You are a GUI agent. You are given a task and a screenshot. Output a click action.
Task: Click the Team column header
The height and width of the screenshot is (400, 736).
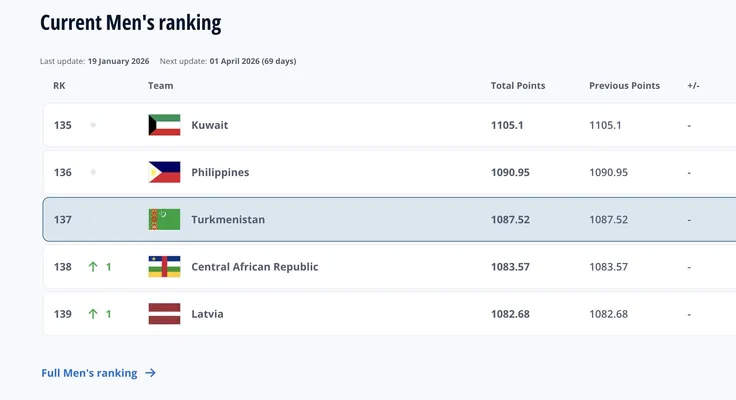[160, 86]
